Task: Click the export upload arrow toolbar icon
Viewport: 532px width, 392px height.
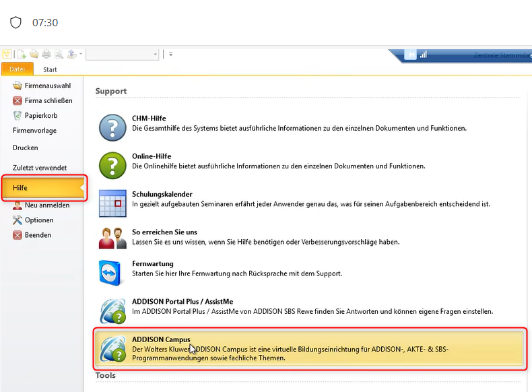Action: point(71,55)
